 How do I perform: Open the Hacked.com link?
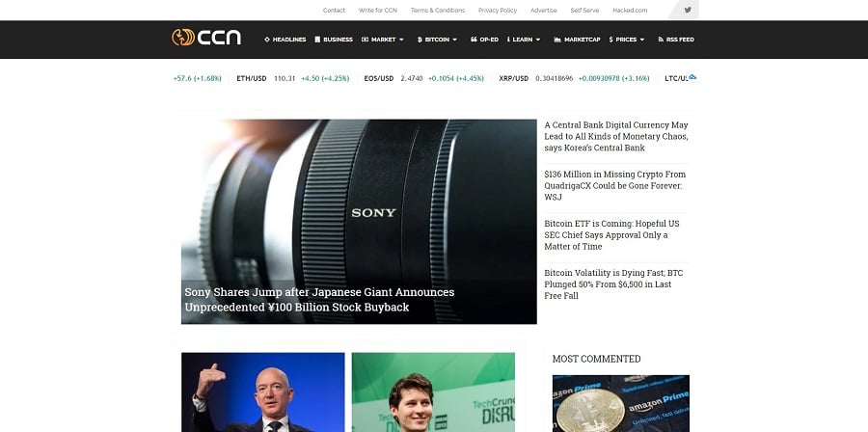point(630,10)
